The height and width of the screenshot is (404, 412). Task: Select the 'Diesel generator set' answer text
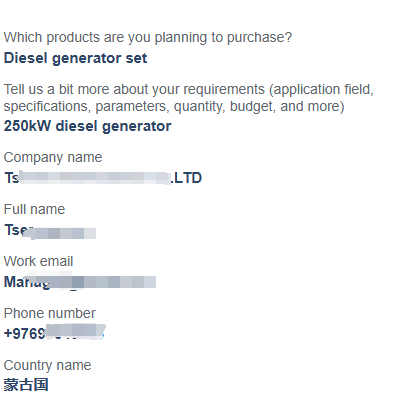pyautogui.click(x=75, y=58)
